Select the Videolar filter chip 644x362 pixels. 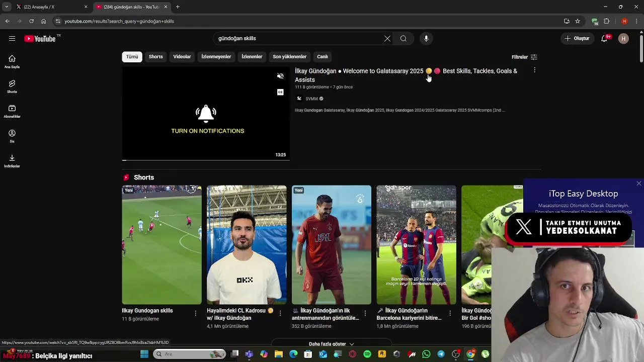182,57
